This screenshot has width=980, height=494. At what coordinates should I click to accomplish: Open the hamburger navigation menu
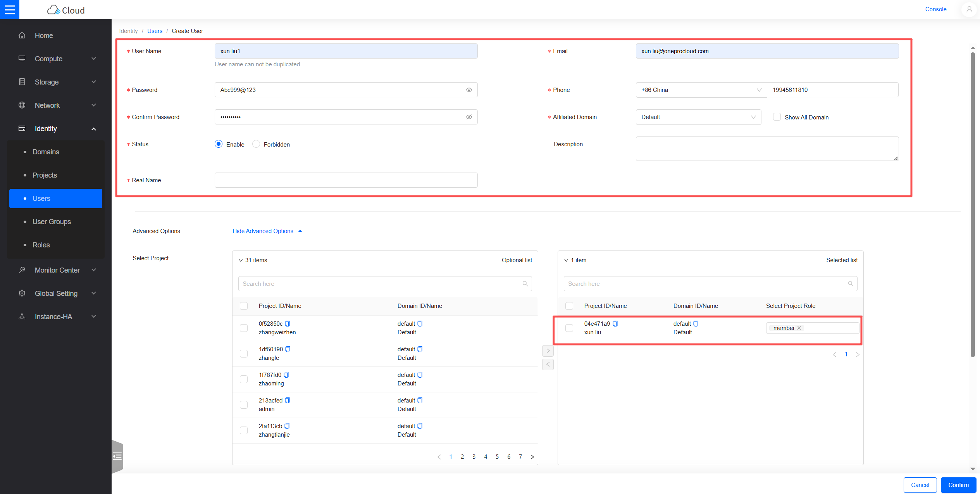9,9
